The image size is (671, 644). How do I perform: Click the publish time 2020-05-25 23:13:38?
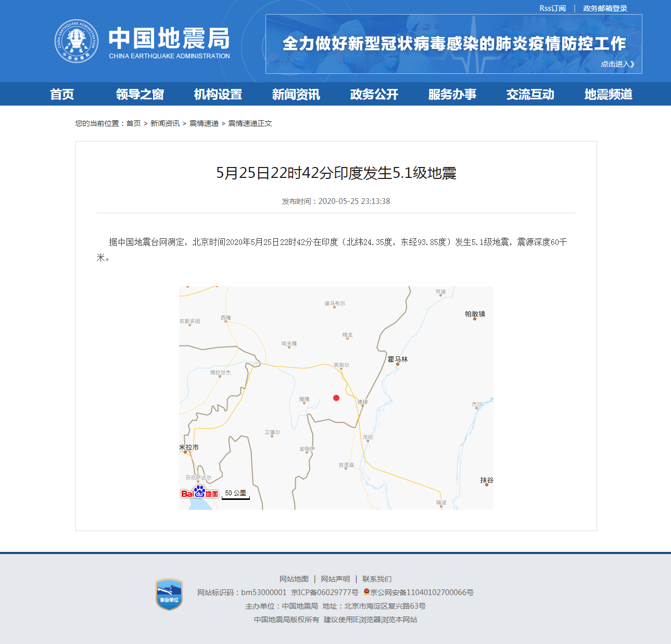tap(354, 201)
